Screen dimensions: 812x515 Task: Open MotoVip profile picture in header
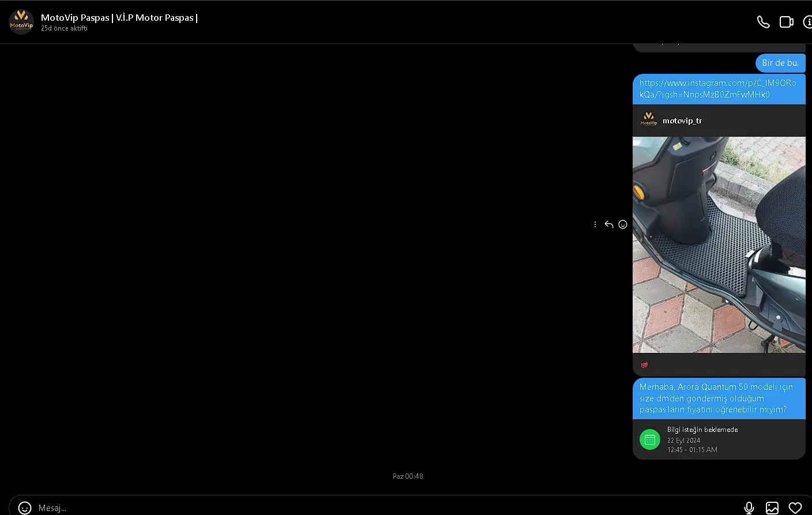[21, 22]
